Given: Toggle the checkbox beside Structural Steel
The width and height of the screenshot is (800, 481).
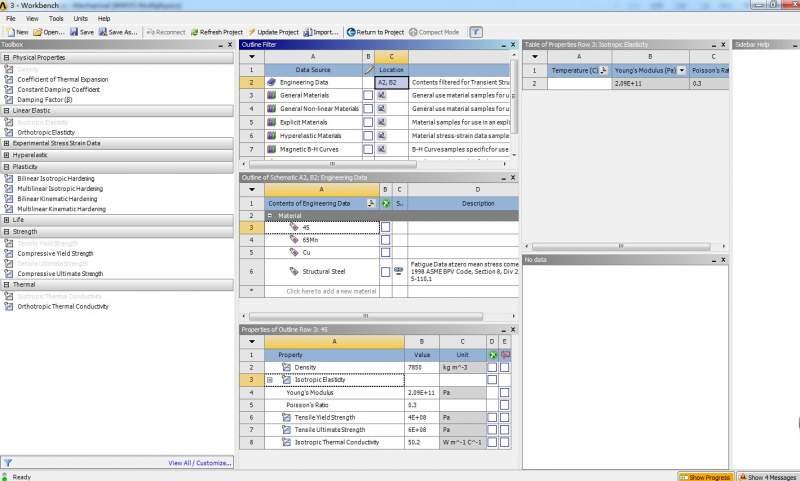Looking at the screenshot, I should 386,272.
